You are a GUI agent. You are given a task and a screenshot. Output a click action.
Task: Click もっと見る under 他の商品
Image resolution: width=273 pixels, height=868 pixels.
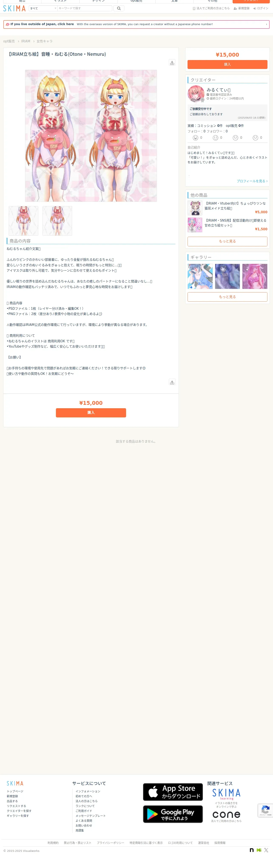click(x=227, y=241)
